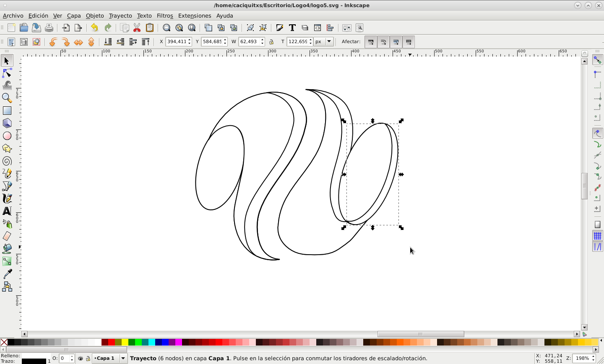604x364 pixels.
Task: Click the opacity O stepper arrows
Action: click(x=72, y=359)
